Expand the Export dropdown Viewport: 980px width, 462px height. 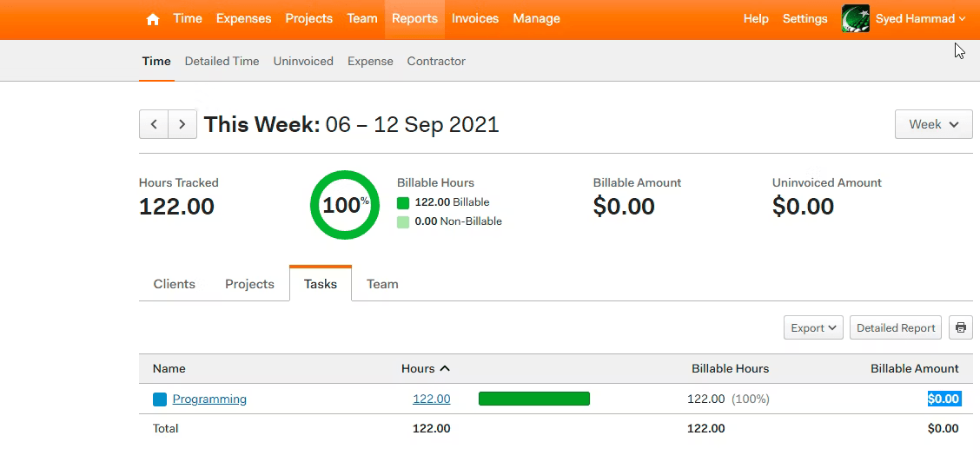pyautogui.click(x=814, y=327)
